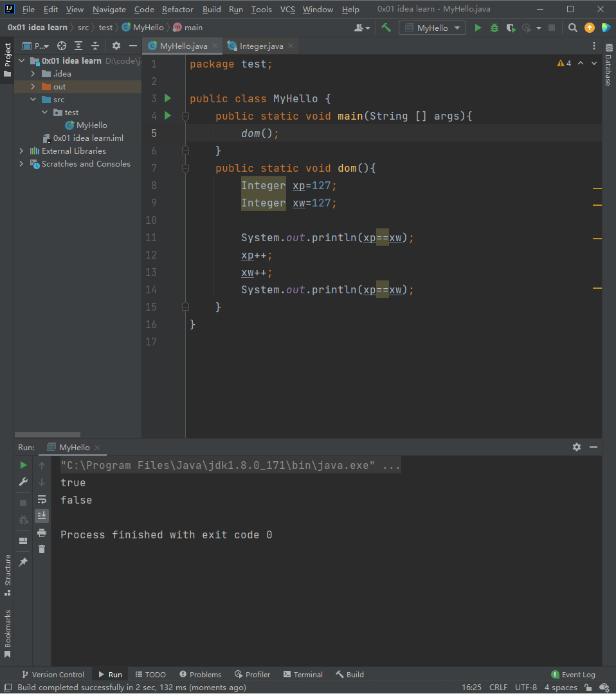The width and height of the screenshot is (616, 694).
Task: Collapse the src folder
Action: (x=33, y=99)
